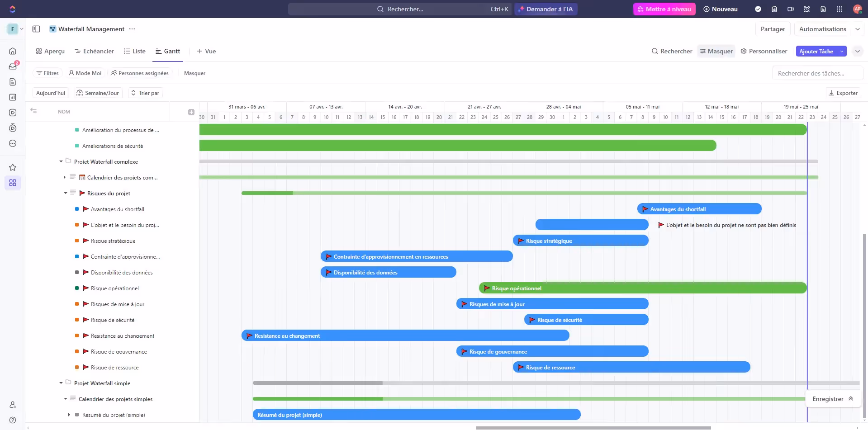868x430 pixels.
Task: Click the add column plus icon
Action: (191, 112)
